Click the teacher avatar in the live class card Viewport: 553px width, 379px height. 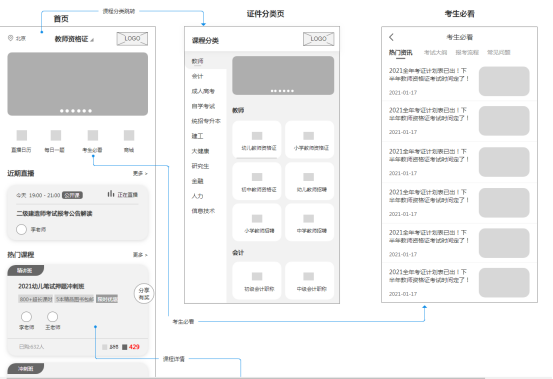[21, 230]
